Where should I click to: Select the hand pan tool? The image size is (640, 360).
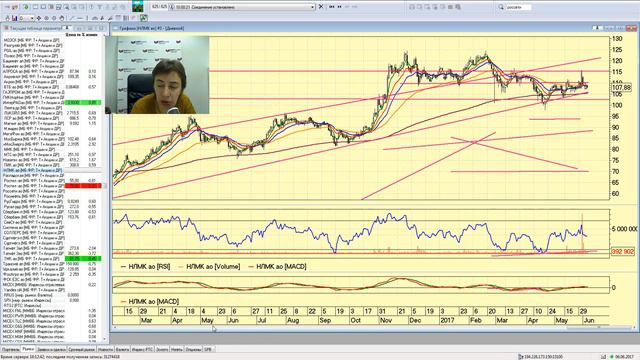coord(62,18)
